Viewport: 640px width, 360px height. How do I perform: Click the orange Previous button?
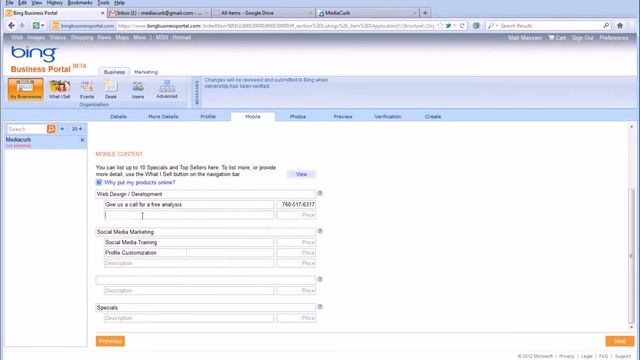110,341
